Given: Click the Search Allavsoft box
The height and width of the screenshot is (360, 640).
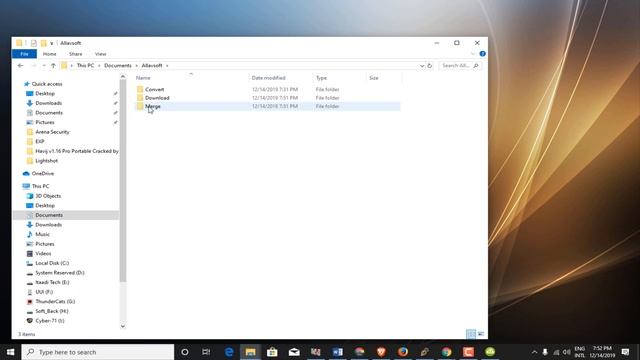Looking at the screenshot, I should 460,65.
